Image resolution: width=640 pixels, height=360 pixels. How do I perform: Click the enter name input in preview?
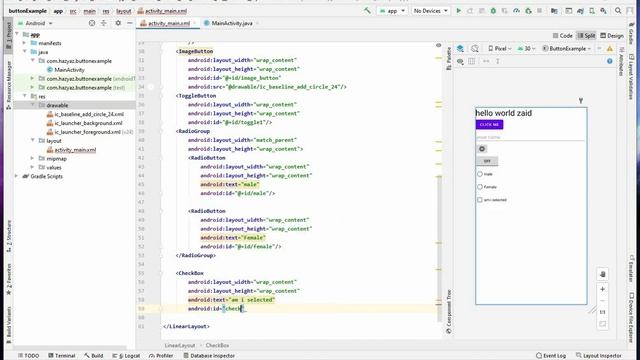(530, 137)
